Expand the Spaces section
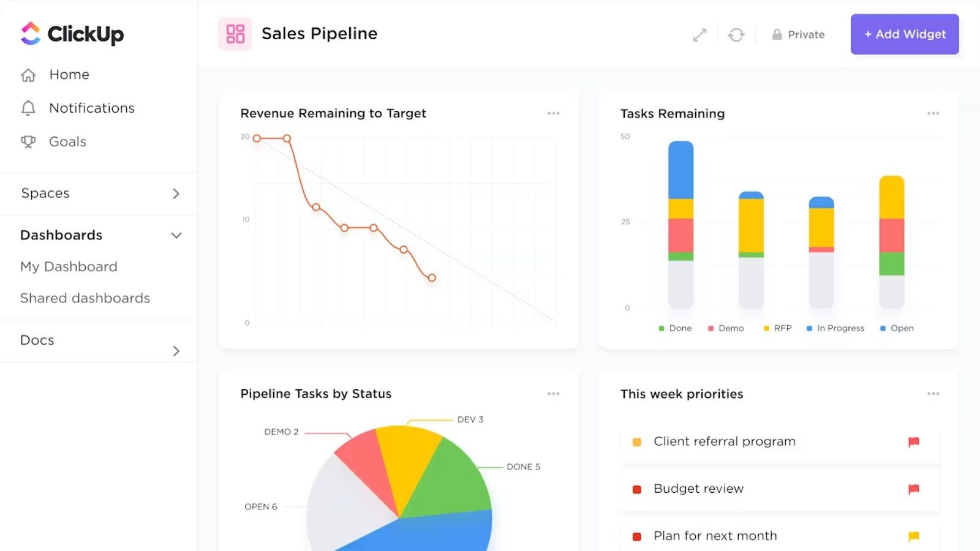 [x=176, y=193]
